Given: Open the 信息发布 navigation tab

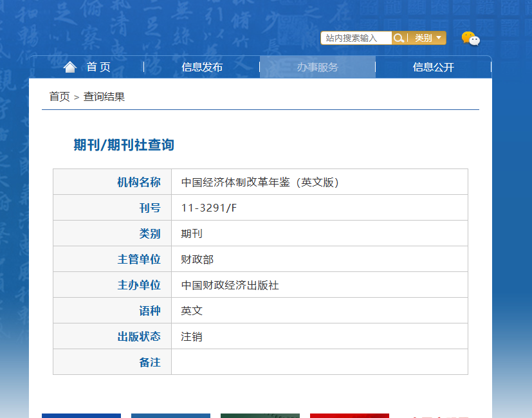Looking at the screenshot, I should pyautogui.click(x=202, y=67).
